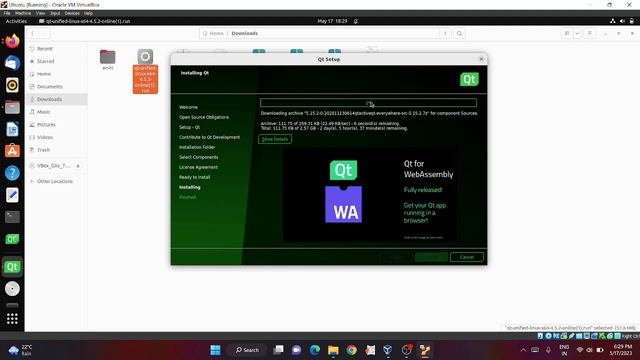640x360 pixels.
Task: Eject the VBox_GAs disc in sidebar
Action: tap(78, 166)
